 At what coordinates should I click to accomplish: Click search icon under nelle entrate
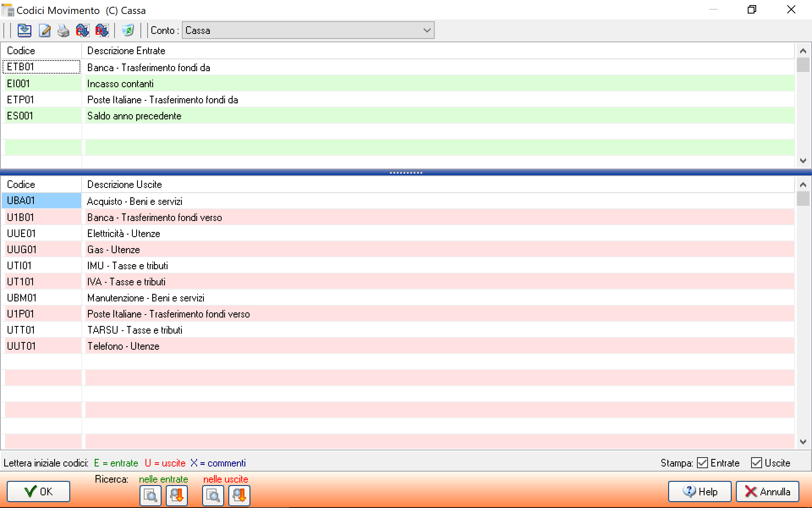click(151, 495)
